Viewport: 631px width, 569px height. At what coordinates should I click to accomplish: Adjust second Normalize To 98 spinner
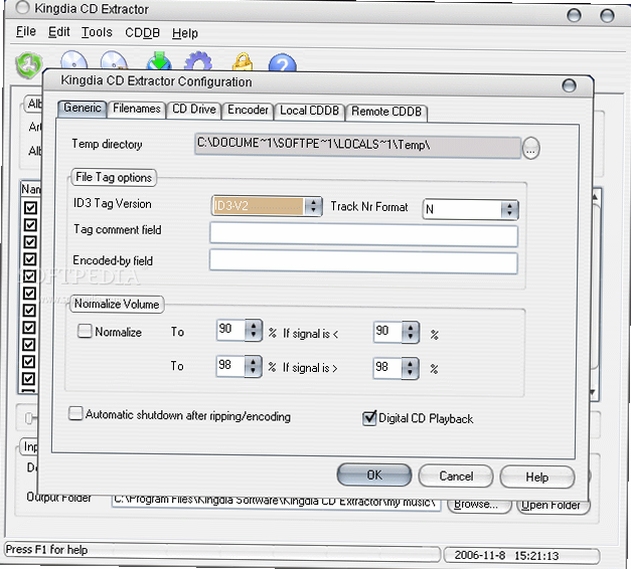pos(253,366)
